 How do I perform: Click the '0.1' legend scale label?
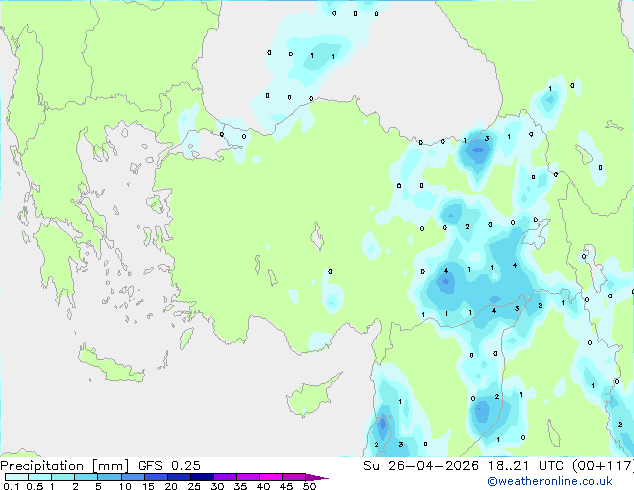11,486
